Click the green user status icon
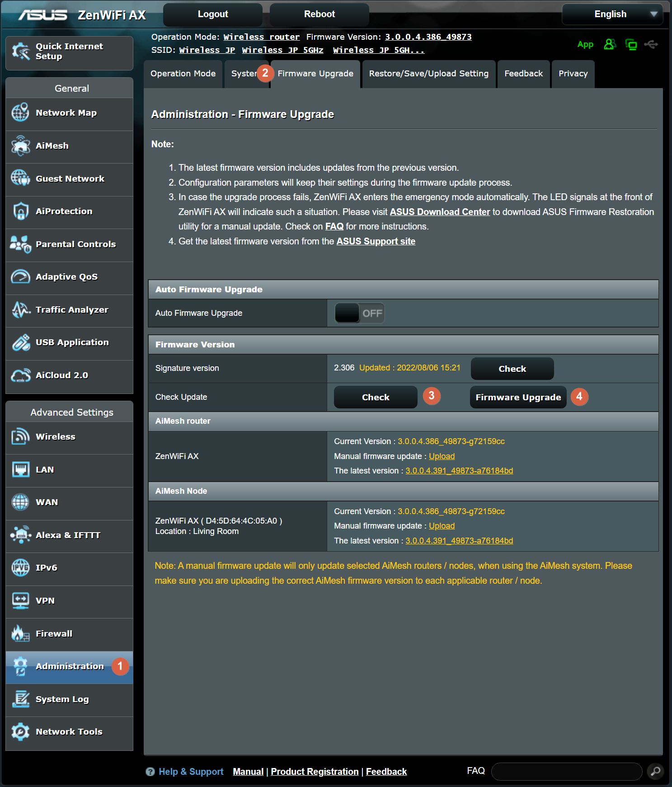 pos(610,44)
